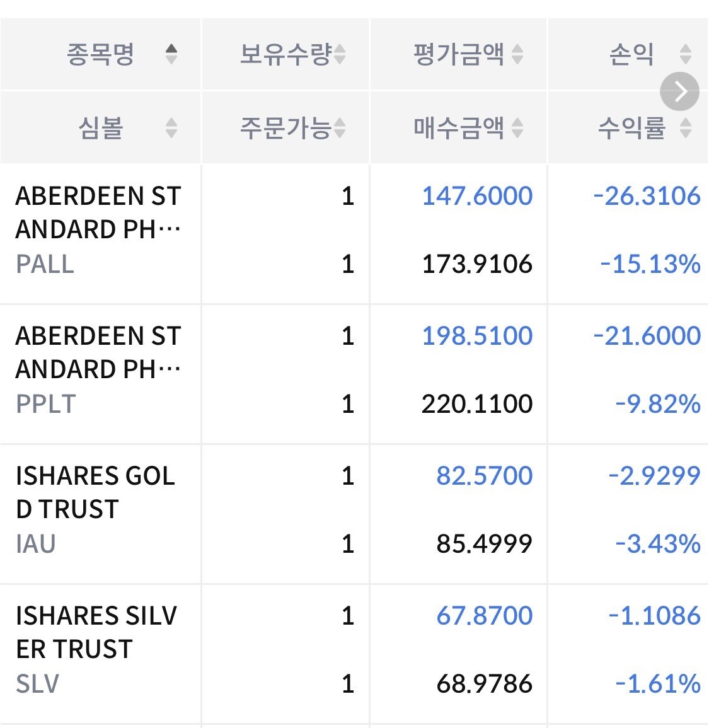Click PPLT return rate -9.82%

click(x=658, y=403)
